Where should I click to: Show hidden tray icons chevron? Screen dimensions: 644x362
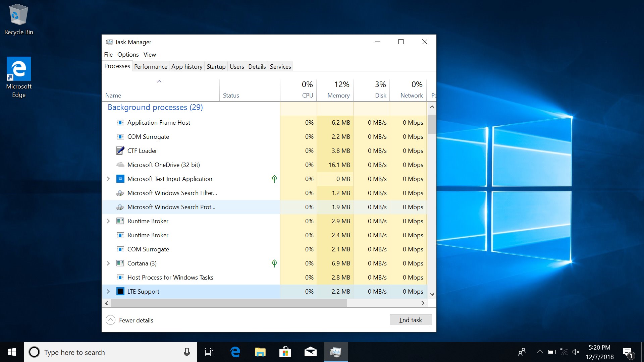pyautogui.click(x=540, y=352)
